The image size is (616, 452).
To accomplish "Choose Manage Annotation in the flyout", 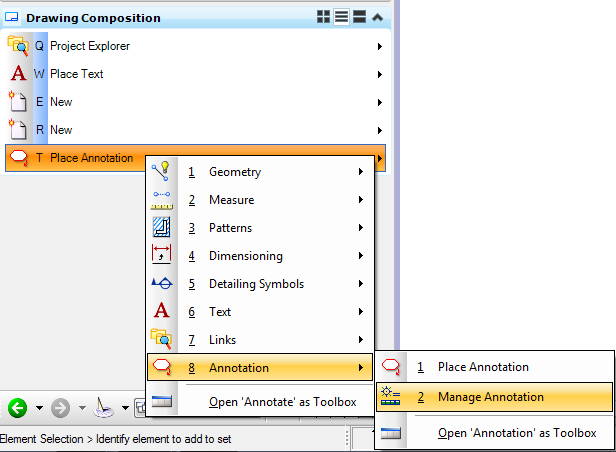I will point(495,397).
